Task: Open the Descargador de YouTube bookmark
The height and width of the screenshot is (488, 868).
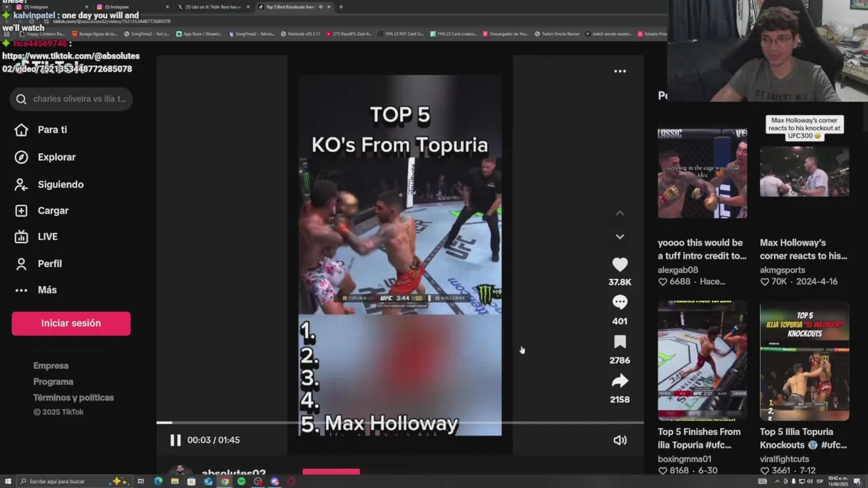Action: coord(506,33)
